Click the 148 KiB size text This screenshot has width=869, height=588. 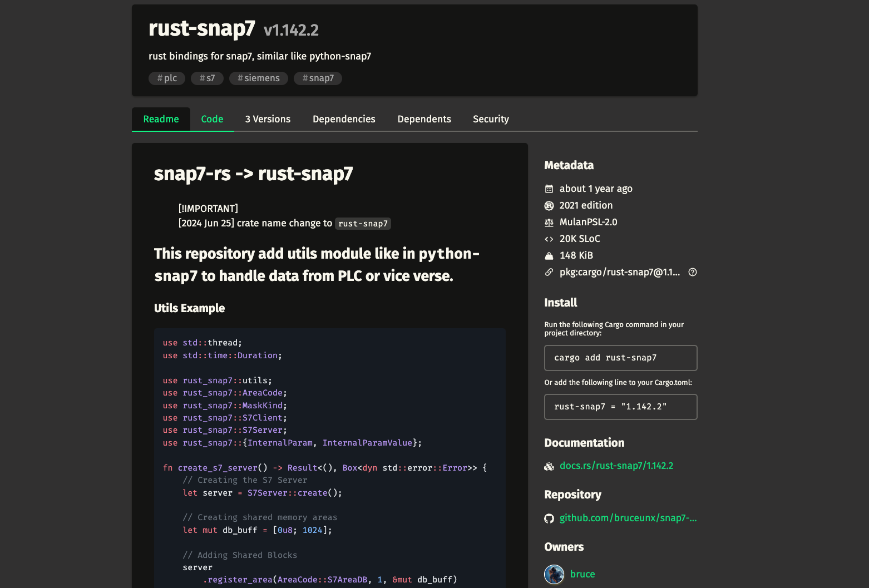point(576,255)
